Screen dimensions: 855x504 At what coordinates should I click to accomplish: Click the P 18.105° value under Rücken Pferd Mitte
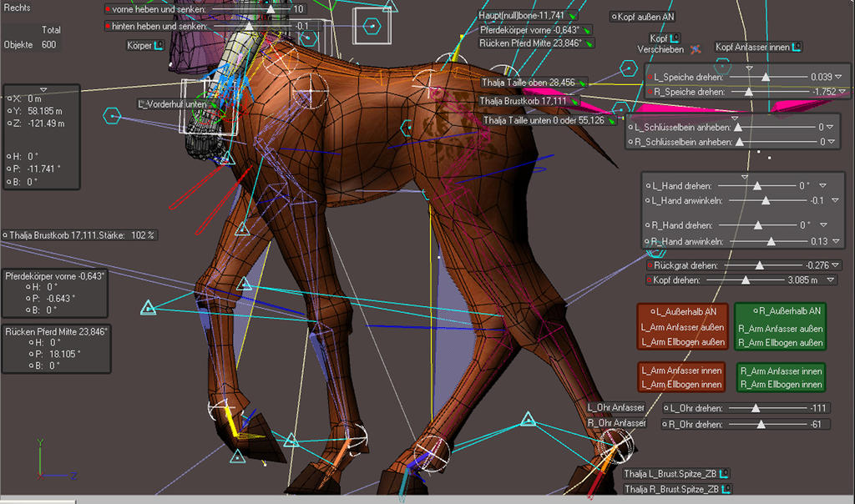coord(65,354)
